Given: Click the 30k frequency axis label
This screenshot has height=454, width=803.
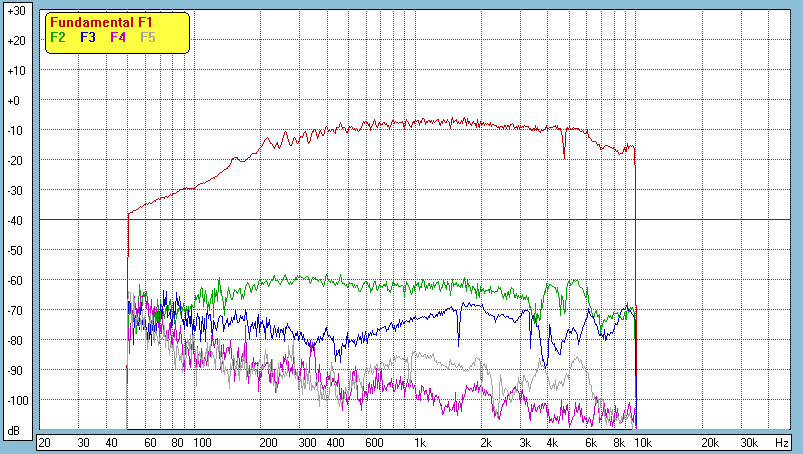Looking at the screenshot, I should click(748, 442).
